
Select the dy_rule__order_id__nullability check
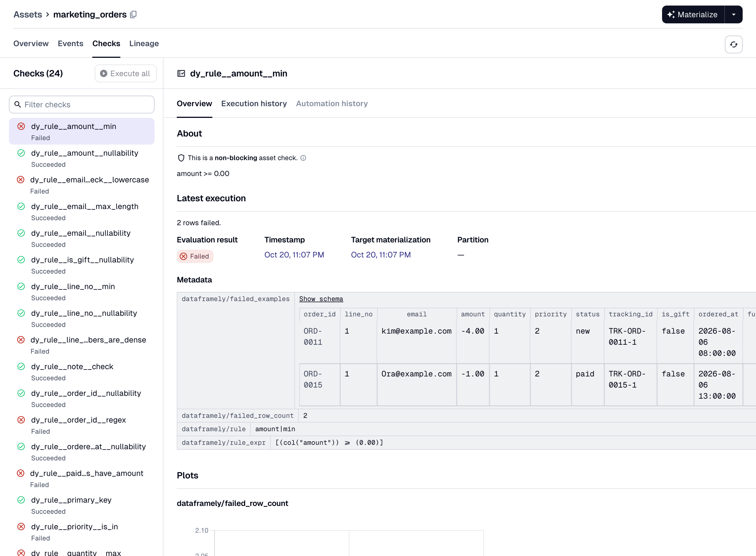point(82,398)
